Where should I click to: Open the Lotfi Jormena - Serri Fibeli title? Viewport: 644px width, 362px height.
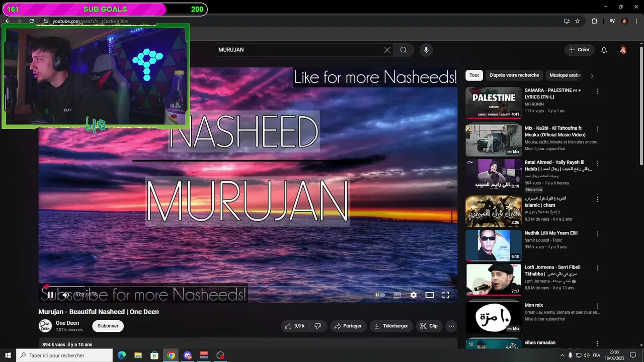point(552,270)
